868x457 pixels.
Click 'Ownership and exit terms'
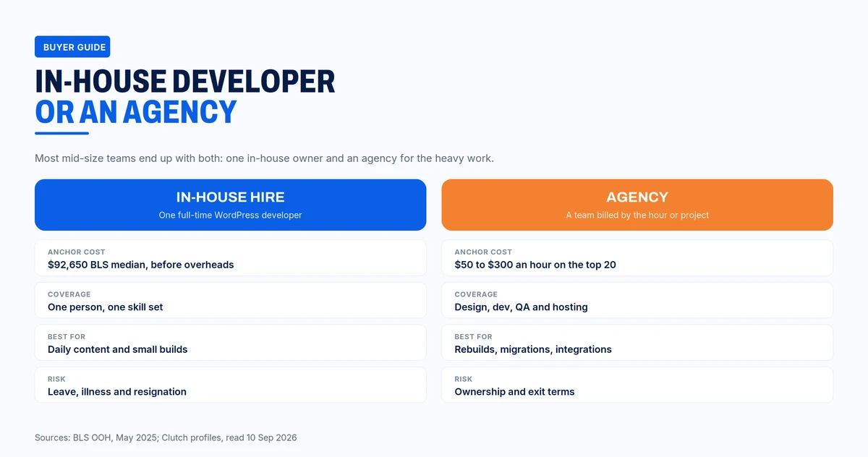[514, 392]
